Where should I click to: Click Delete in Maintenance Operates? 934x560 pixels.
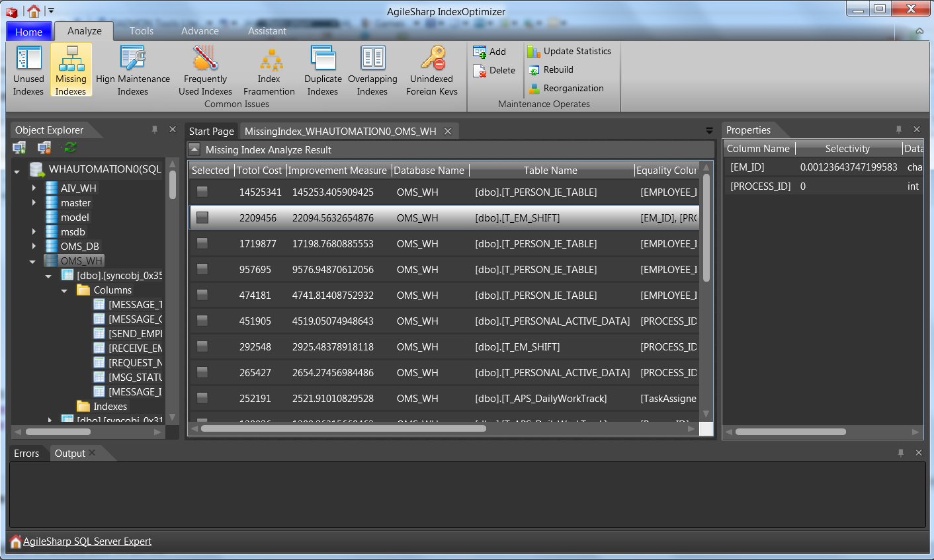[494, 70]
